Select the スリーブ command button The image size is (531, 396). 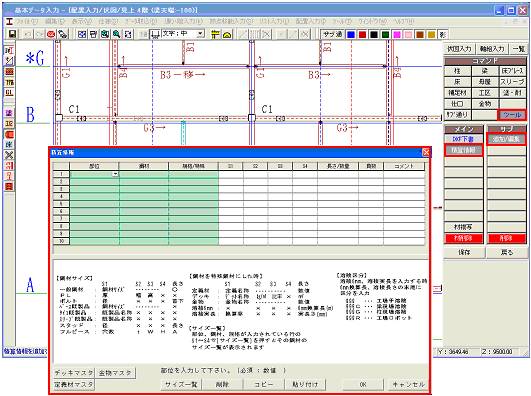513,82
